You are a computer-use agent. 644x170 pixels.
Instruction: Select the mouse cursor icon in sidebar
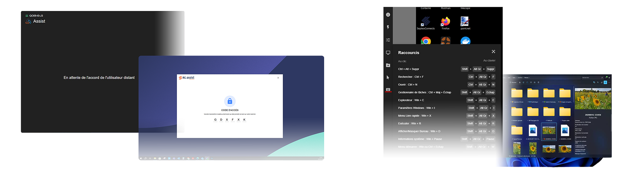[388, 77]
